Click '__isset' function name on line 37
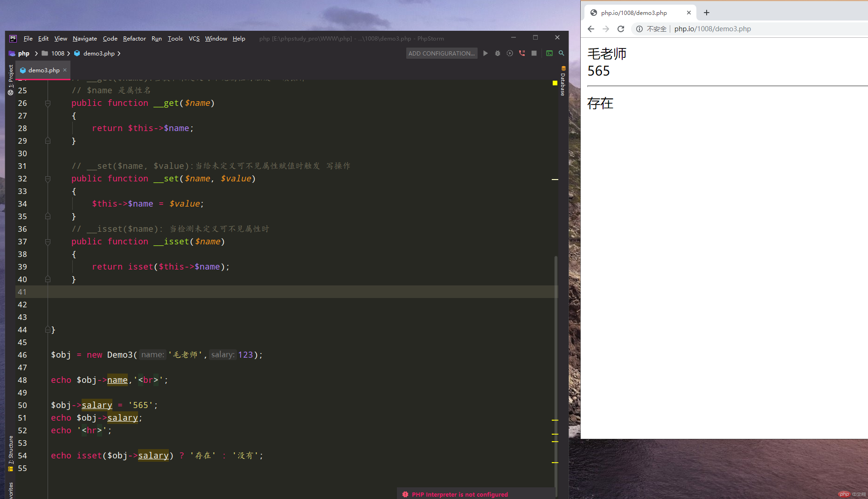The width and height of the screenshot is (868, 499). click(x=172, y=242)
